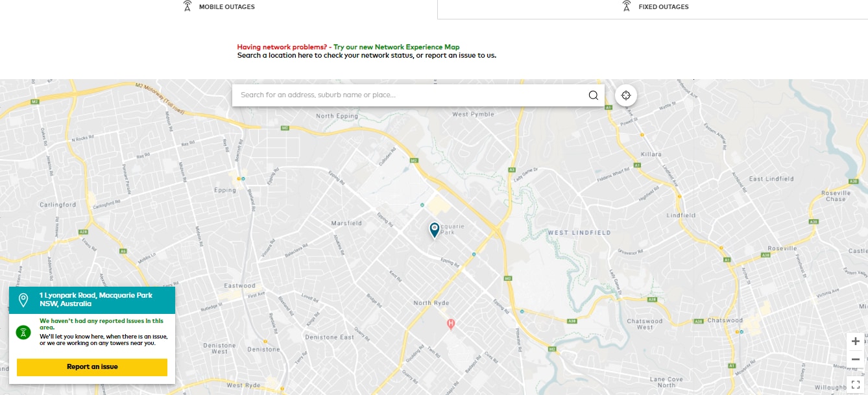This screenshot has height=395, width=868.
Task: Select the Mobile Outages tab
Action: pyautogui.click(x=221, y=6)
